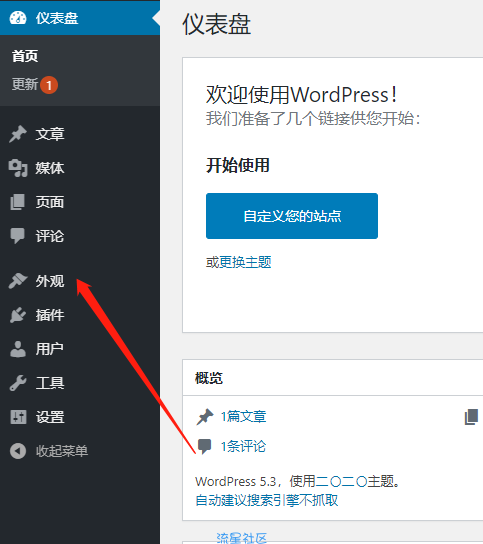Click the plug icon beside 插件
Viewport: 483px width, 544px height.
[18, 315]
